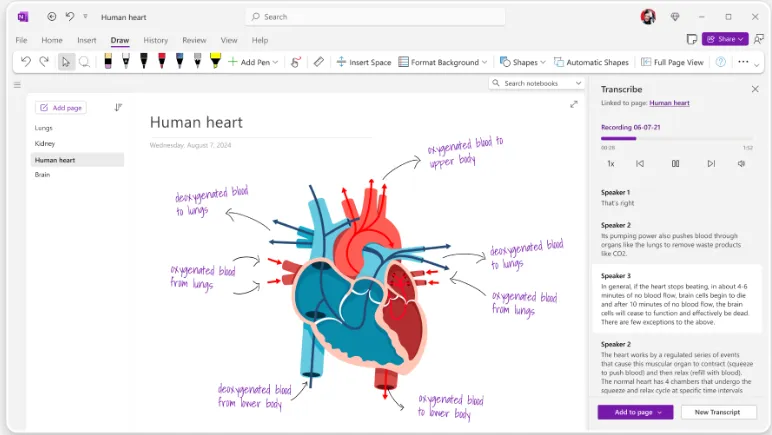Open the Kidney page

(45, 144)
